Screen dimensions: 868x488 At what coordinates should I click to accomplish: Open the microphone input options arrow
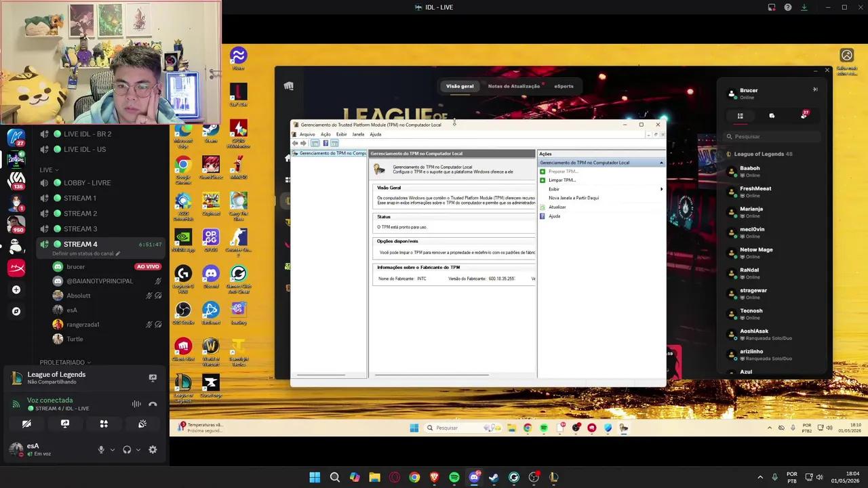113,449
